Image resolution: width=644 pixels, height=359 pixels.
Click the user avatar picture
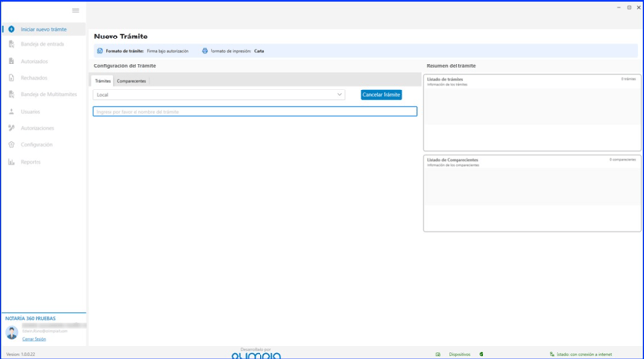[x=12, y=332]
